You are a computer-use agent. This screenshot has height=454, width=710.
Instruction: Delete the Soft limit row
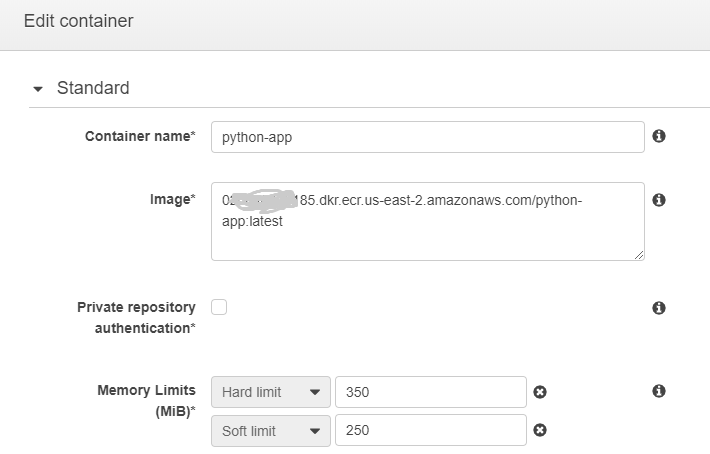click(540, 430)
